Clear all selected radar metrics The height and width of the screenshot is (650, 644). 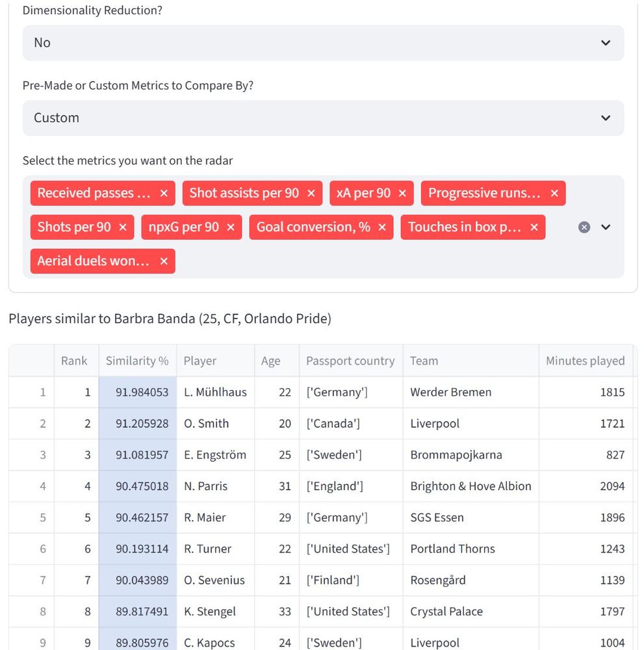coord(584,227)
